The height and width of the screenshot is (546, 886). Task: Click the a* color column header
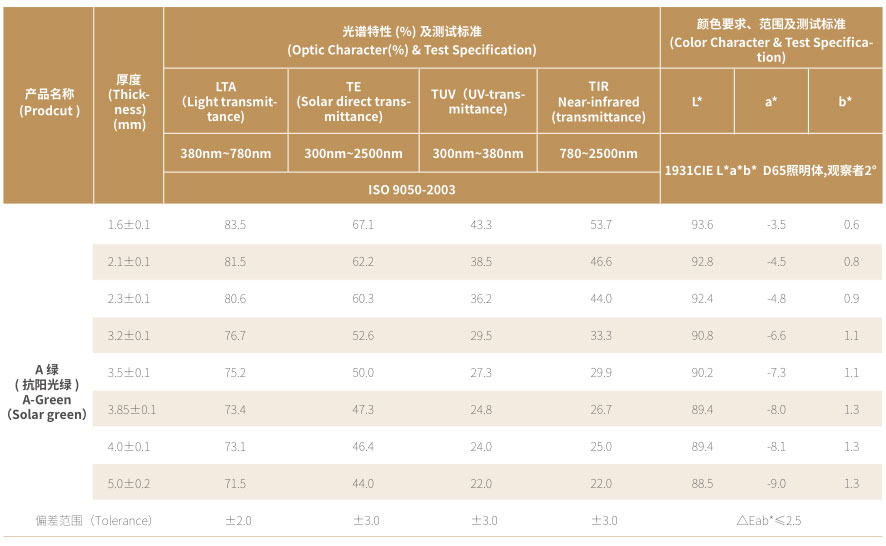[771, 101]
